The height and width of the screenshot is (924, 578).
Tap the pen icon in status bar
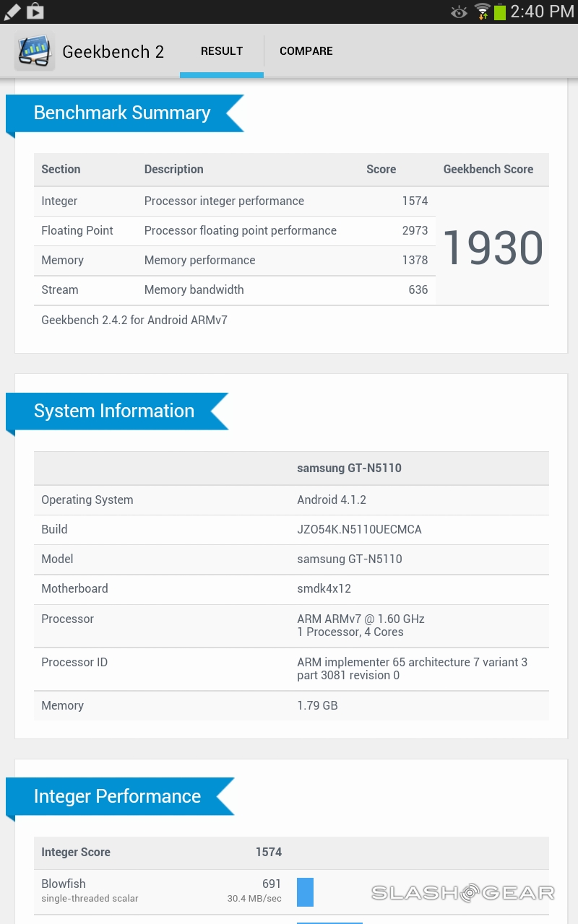pyautogui.click(x=12, y=12)
